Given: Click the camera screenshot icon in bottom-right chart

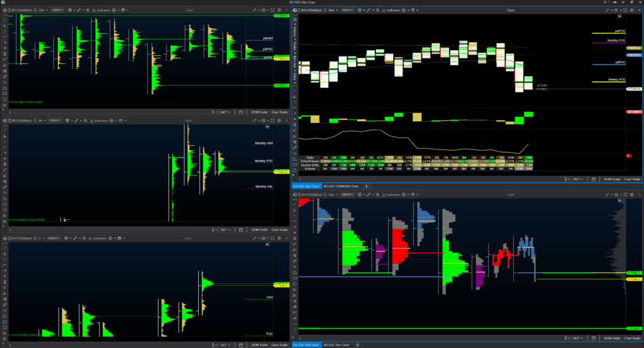Looking at the screenshot, I should (616, 195).
